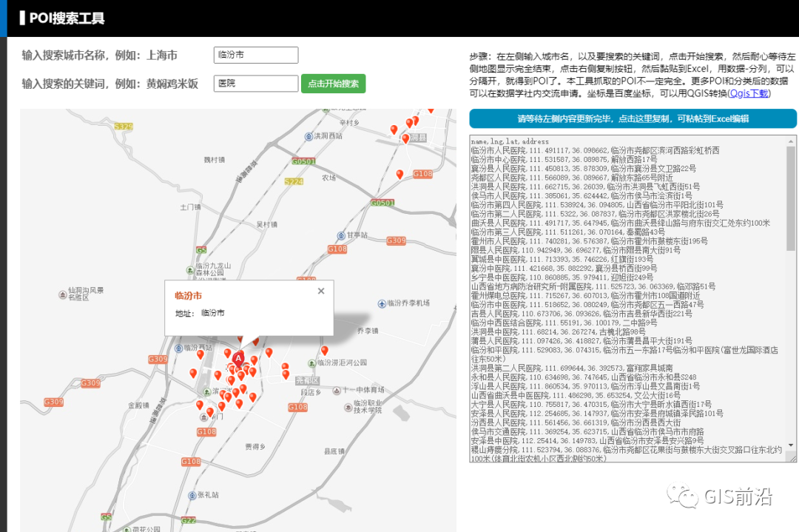This screenshot has height=532, width=799.
Task: Click the red marker below G108 near 洪洞
Action: pos(399,175)
